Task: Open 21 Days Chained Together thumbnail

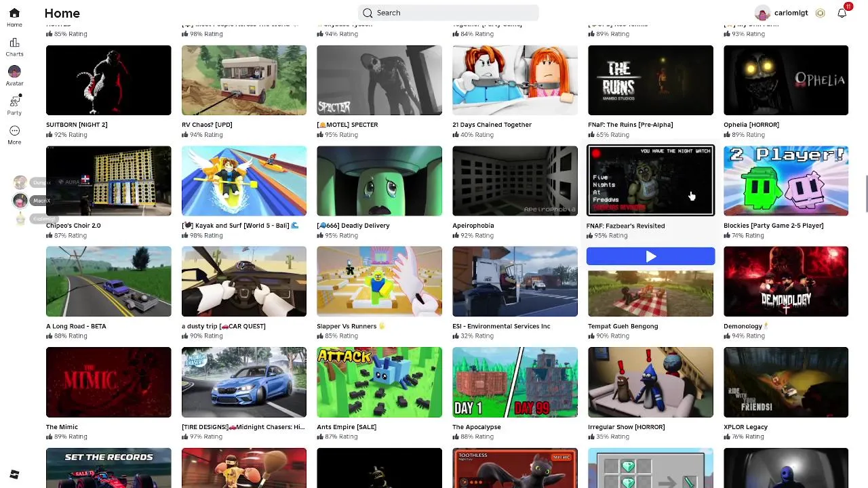Action: (x=515, y=80)
